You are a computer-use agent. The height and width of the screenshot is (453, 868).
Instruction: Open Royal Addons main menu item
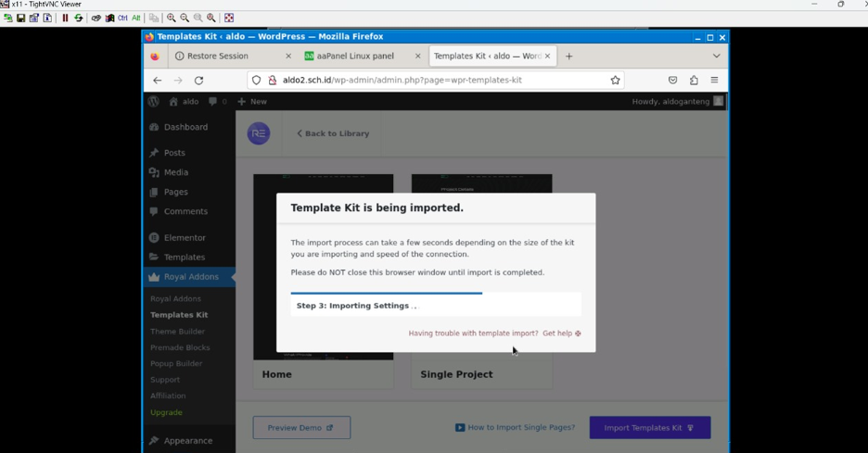click(x=189, y=277)
